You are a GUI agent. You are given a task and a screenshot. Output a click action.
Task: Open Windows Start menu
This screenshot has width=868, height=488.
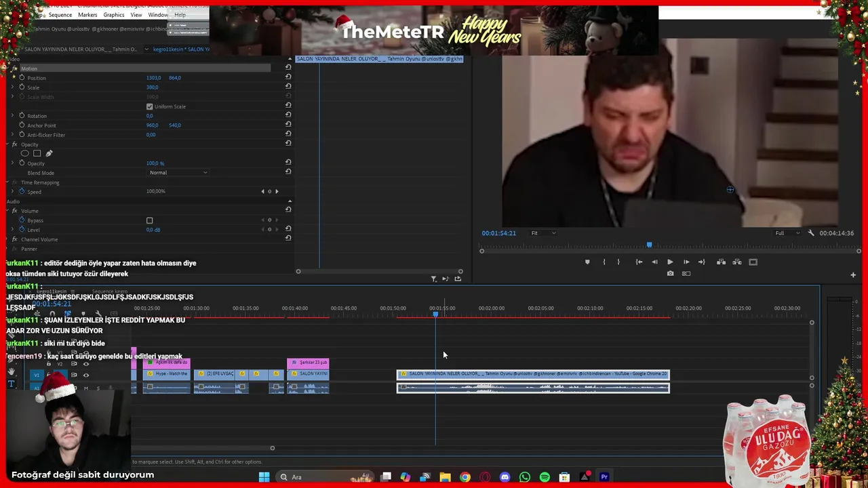264,477
